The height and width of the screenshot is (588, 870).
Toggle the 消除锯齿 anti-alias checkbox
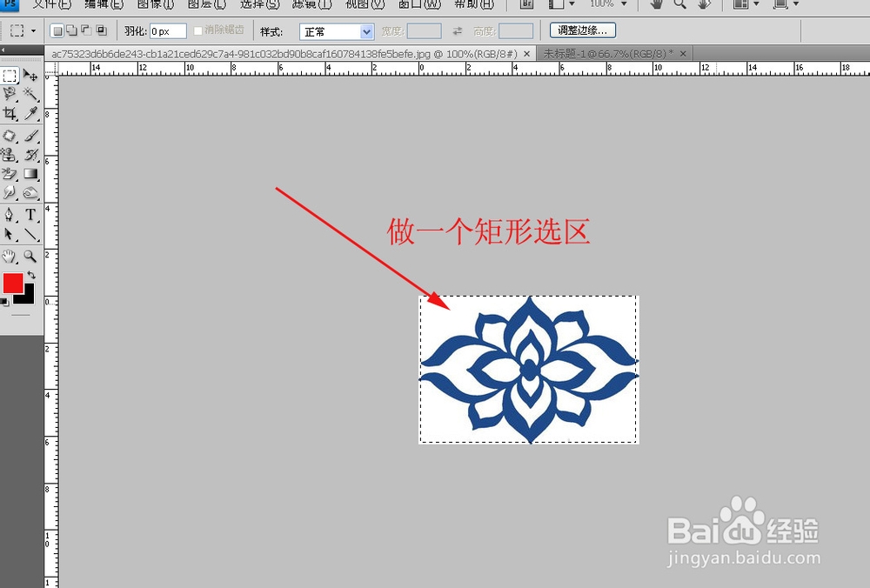coord(197,31)
